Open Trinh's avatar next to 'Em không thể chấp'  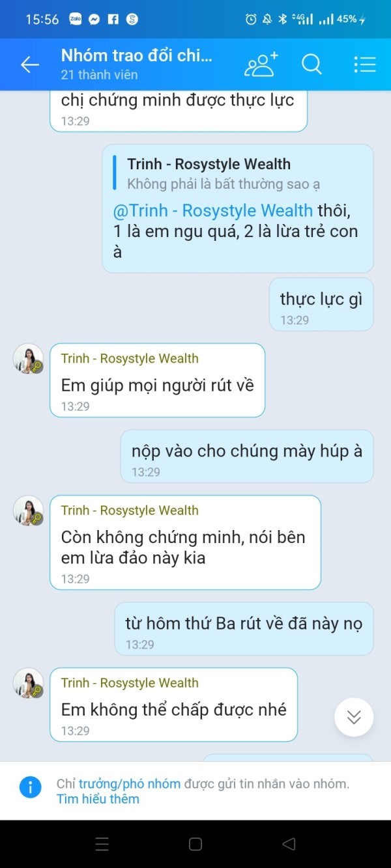28,683
